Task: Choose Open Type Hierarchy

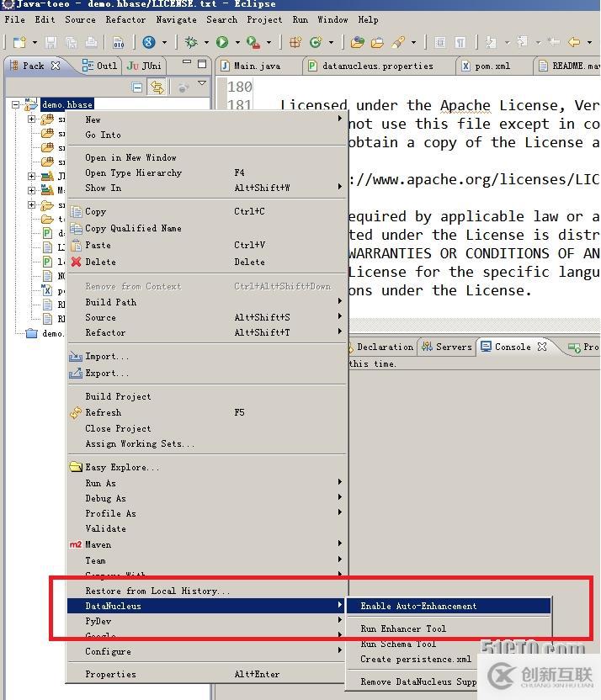Action: click(x=205, y=172)
